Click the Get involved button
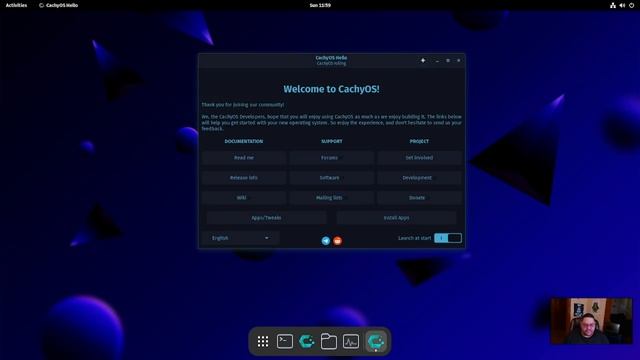640x360 pixels. [419, 158]
